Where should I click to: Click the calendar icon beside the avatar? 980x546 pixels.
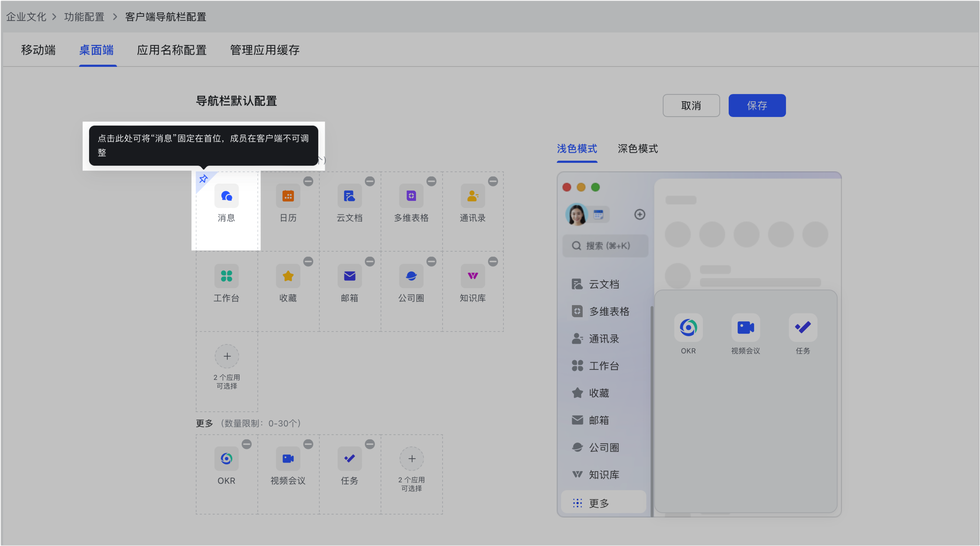[x=598, y=214]
